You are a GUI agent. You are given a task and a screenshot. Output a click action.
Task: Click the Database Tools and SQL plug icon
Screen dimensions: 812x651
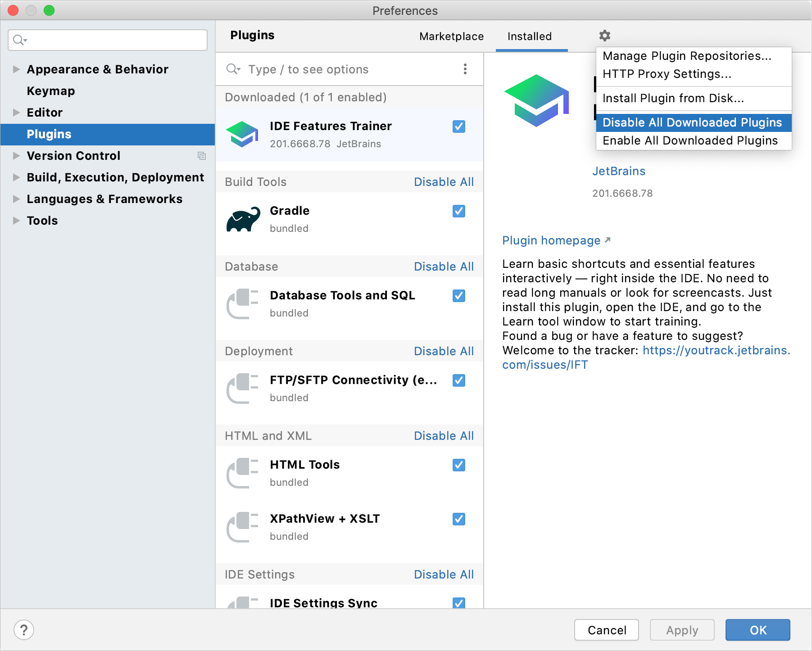click(x=242, y=304)
